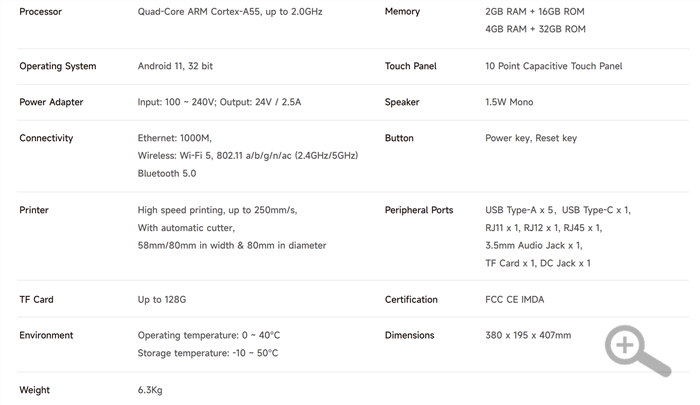The width and height of the screenshot is (700, 405).
Task: Select the Operating System label
Action: [58, 66]
